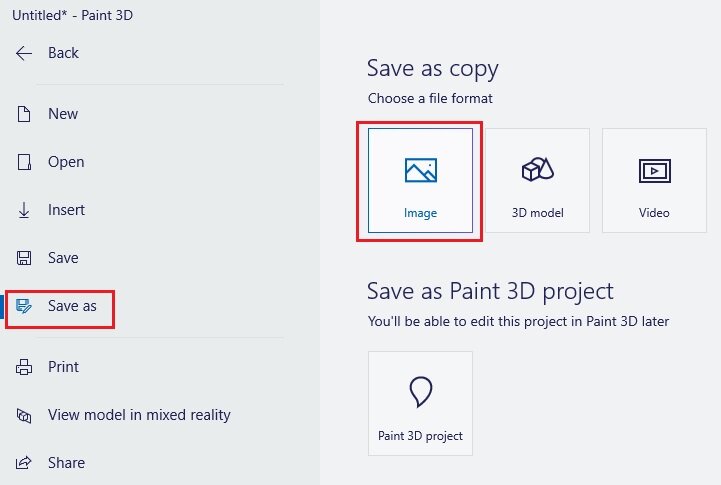Click the Print printer icon
Image resolution: width=721 pixels, height=485 pixels.
[24, 367]
